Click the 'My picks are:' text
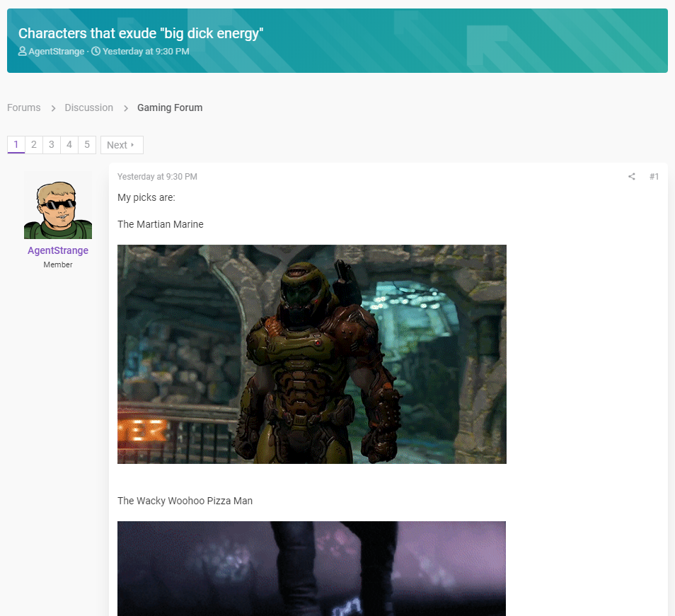This screenshot has width=675, height=616. coord(146,197)
